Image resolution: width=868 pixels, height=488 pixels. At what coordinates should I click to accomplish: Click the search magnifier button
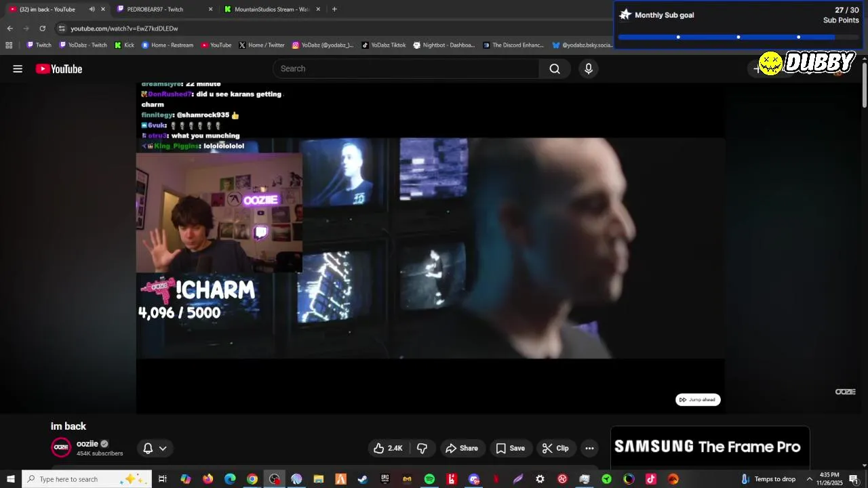coord(555,68)
